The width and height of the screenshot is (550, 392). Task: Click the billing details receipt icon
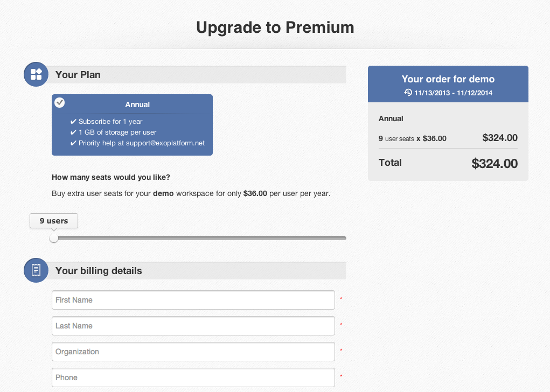point(36,270)
